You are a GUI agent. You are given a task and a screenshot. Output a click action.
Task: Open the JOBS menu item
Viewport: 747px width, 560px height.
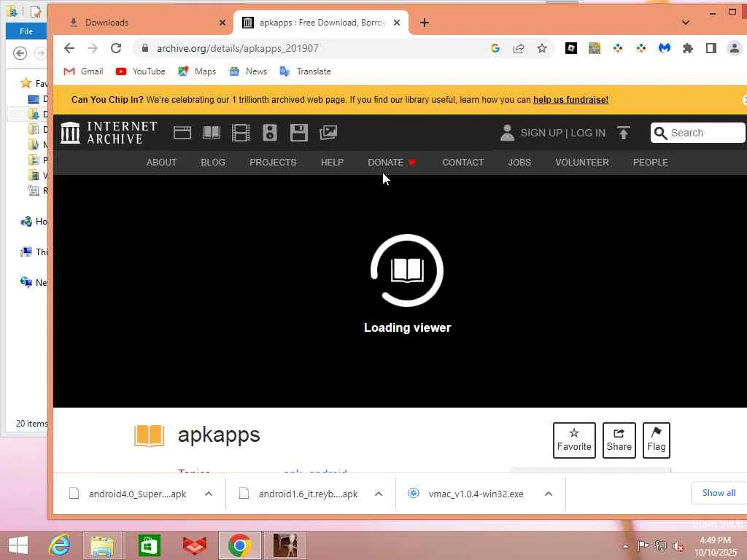[x=519, y=163]
